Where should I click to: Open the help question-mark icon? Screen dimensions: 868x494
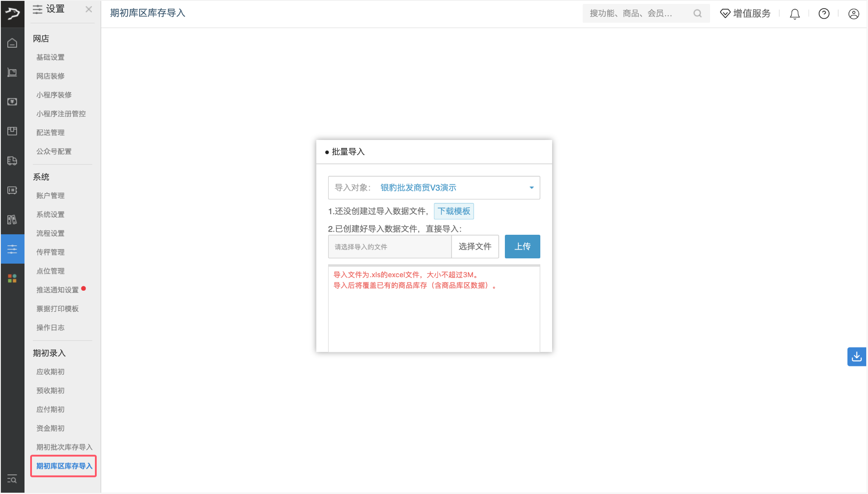pyautogui.click(x=824, y=14)
